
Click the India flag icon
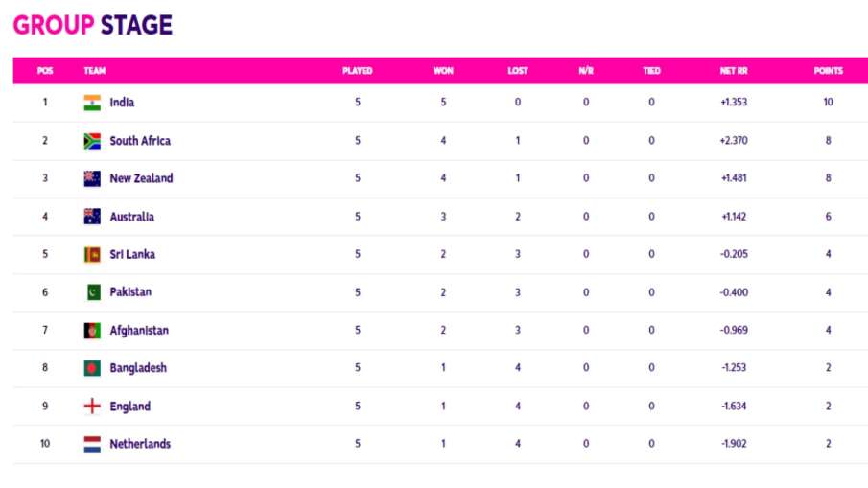92,103
